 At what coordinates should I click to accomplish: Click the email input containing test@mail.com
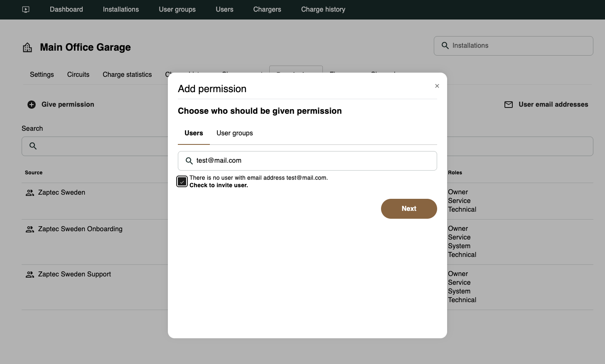307,161
